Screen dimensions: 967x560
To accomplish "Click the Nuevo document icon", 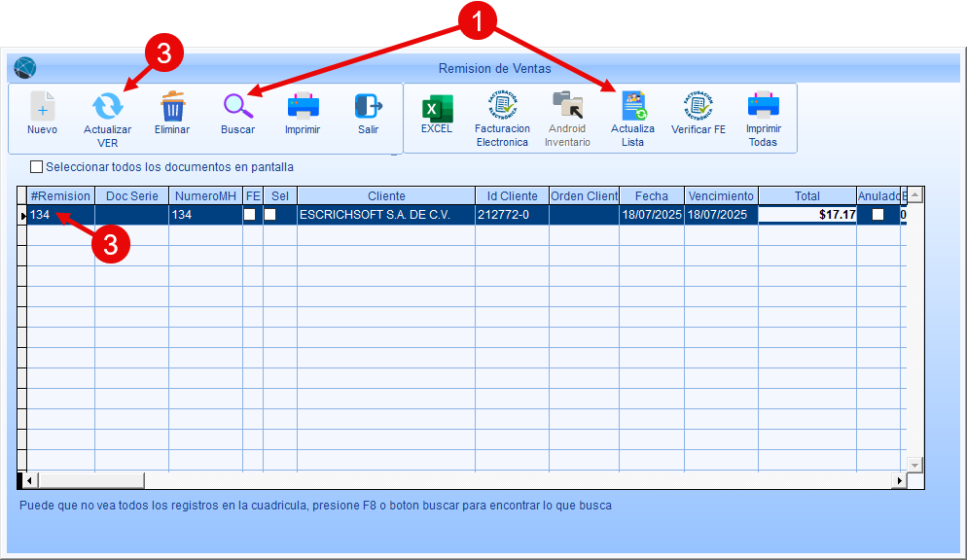I will (x=42, y=107).
